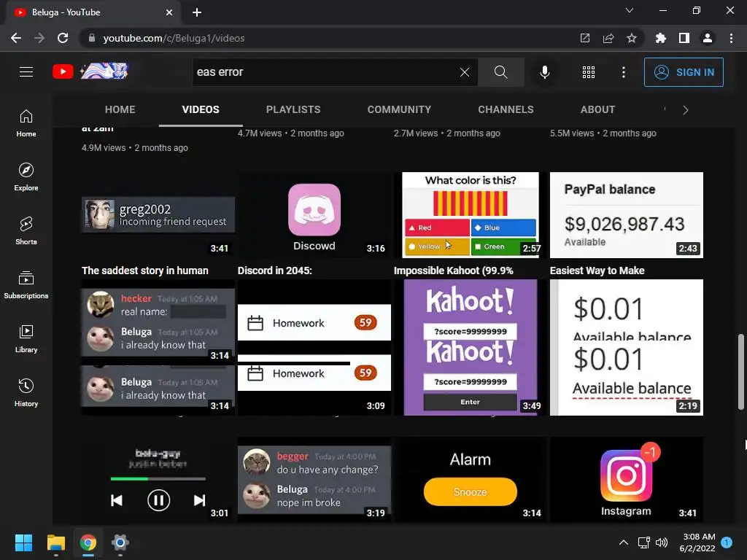Open Explore in the sidebar
Screen dimensions: 747x560
26,177
